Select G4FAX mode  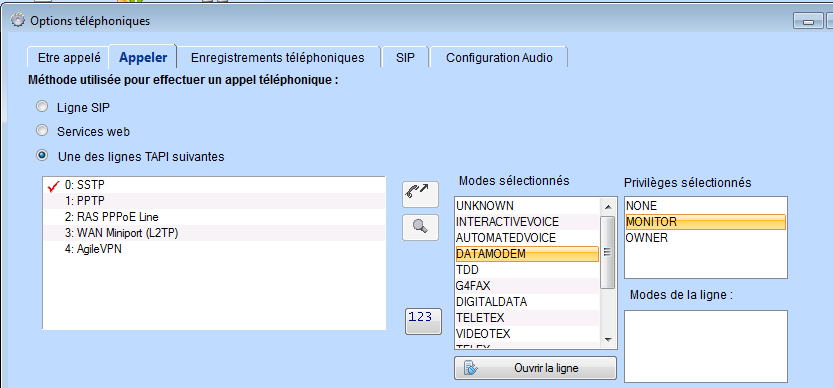527,286
